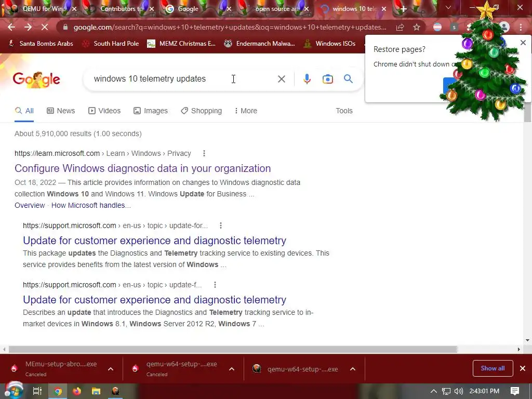Viewport: 532px width, 399px height.
Task: Click the vertical scrollbar down arrow
Action: (527, 340)
